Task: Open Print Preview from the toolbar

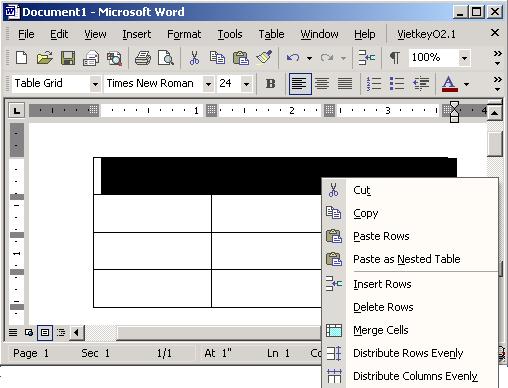Action: [166, 58]
